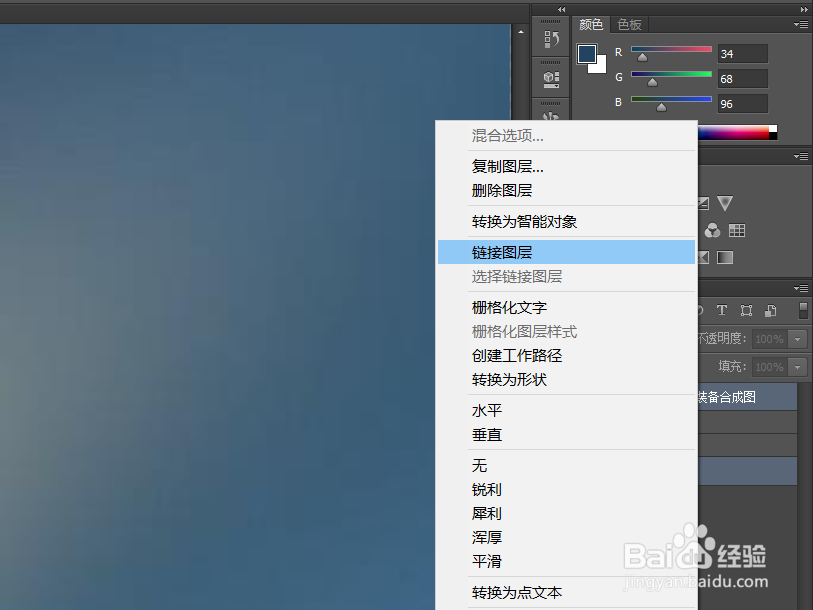Open the Adjustments panel flyout menu

click(x=801, y=156)
